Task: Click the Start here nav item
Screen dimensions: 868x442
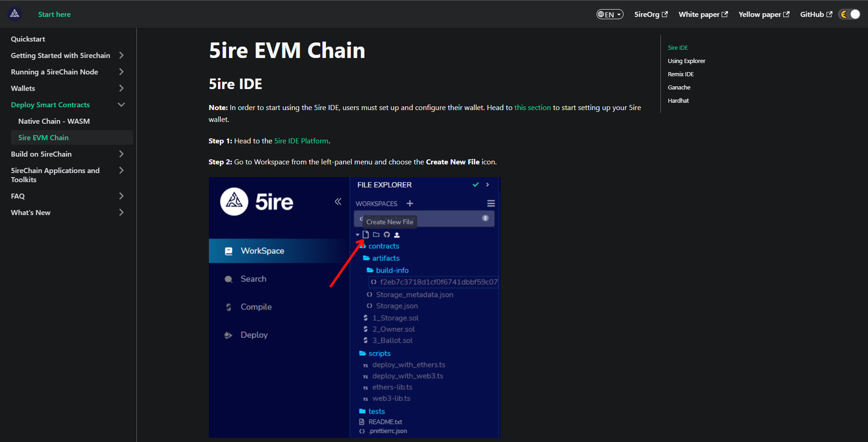Action: pyautogui.click(x=54, y=15)
